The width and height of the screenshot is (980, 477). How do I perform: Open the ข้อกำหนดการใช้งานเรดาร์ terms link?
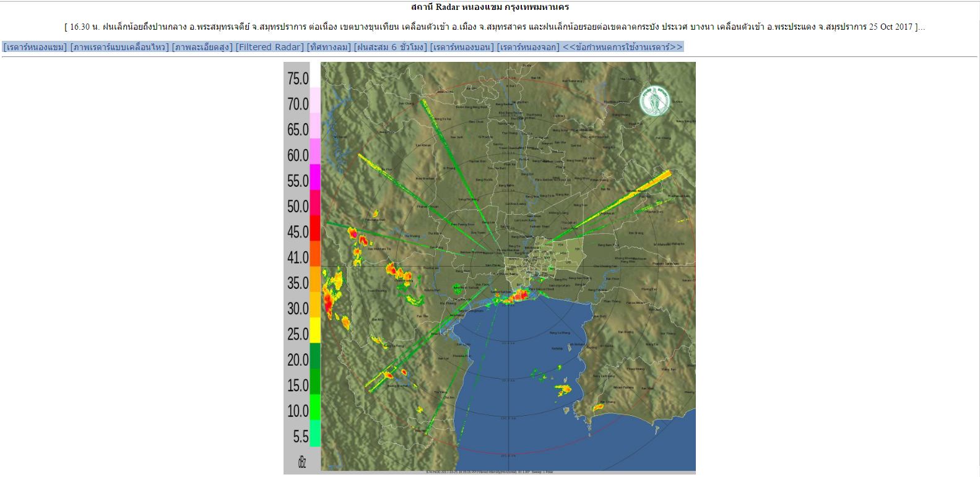click(x=622, y=47)
